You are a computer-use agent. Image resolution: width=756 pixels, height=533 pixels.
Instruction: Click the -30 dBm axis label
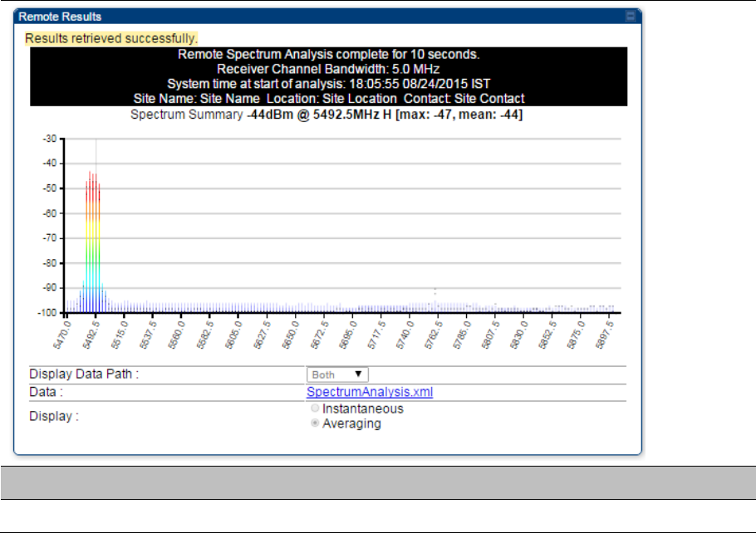point(50,139)
